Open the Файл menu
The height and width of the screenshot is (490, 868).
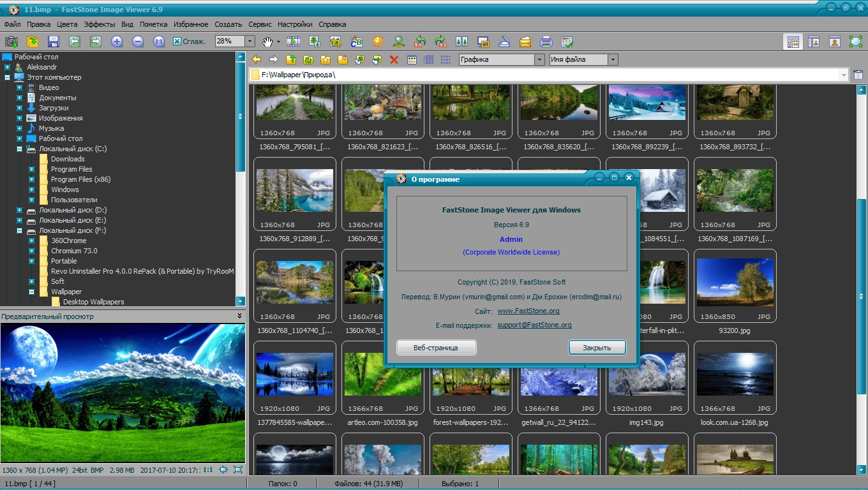coord(12,24)
